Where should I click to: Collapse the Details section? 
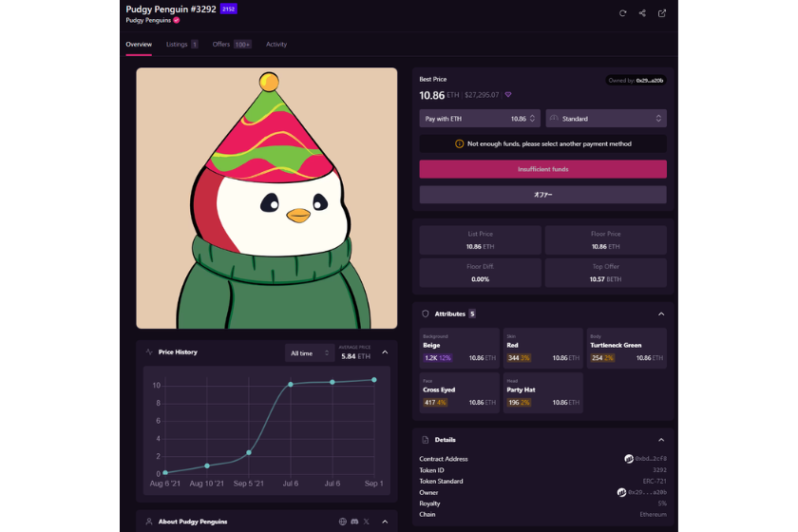[x=661, y=440]
